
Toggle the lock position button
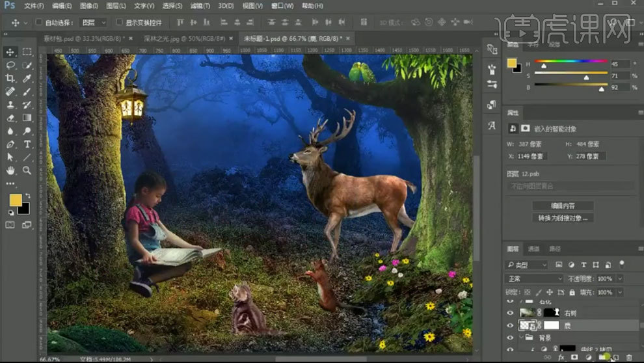pos(550,292)
